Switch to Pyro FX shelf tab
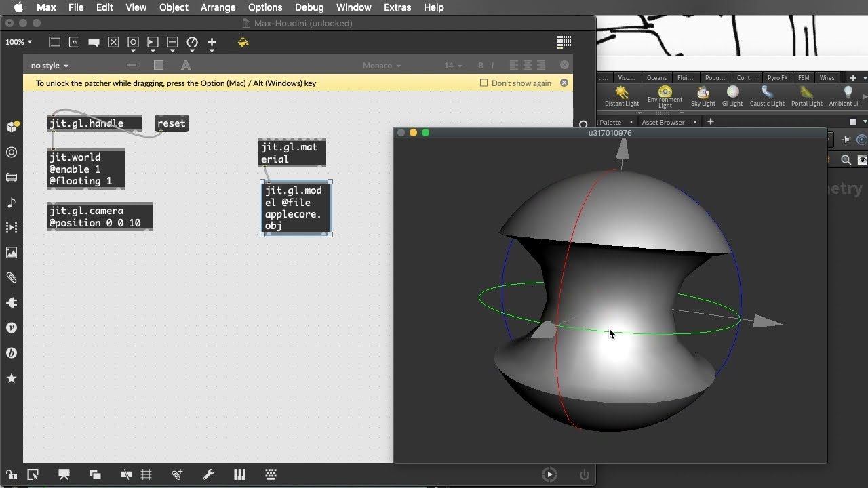This screenshot has width=868, height=488. coord(777,78)
